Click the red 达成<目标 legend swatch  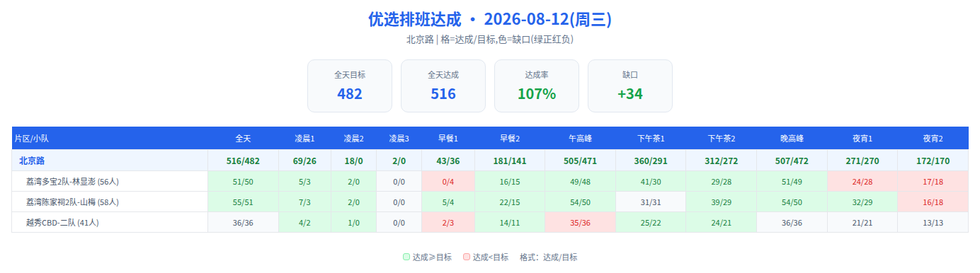pos(467,257)
